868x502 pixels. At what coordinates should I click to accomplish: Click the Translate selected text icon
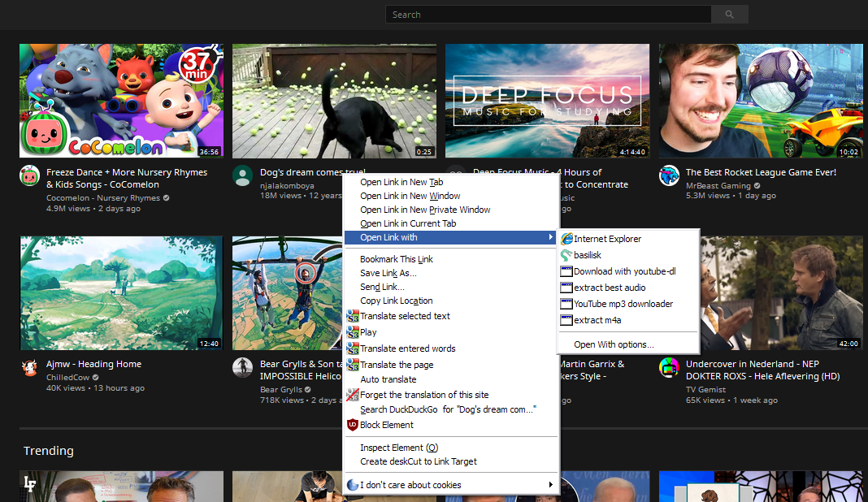click(353, 316)
